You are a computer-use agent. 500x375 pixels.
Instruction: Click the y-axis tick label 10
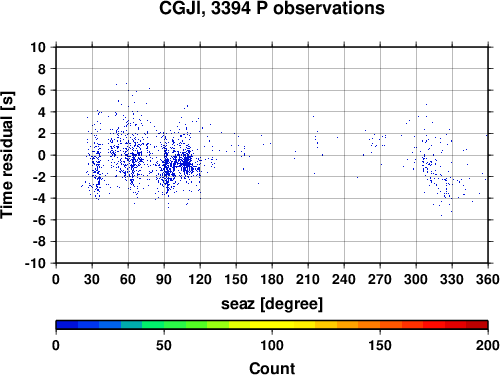[38, 47]
